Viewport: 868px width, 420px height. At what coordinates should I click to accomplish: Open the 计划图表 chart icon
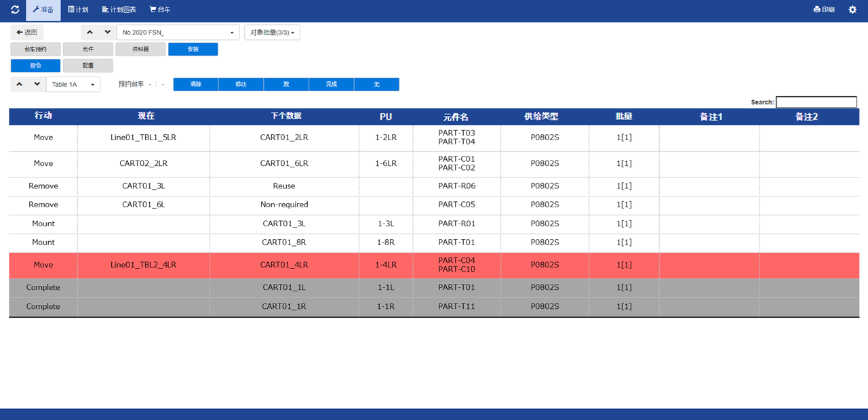click(x=119, y=9)
